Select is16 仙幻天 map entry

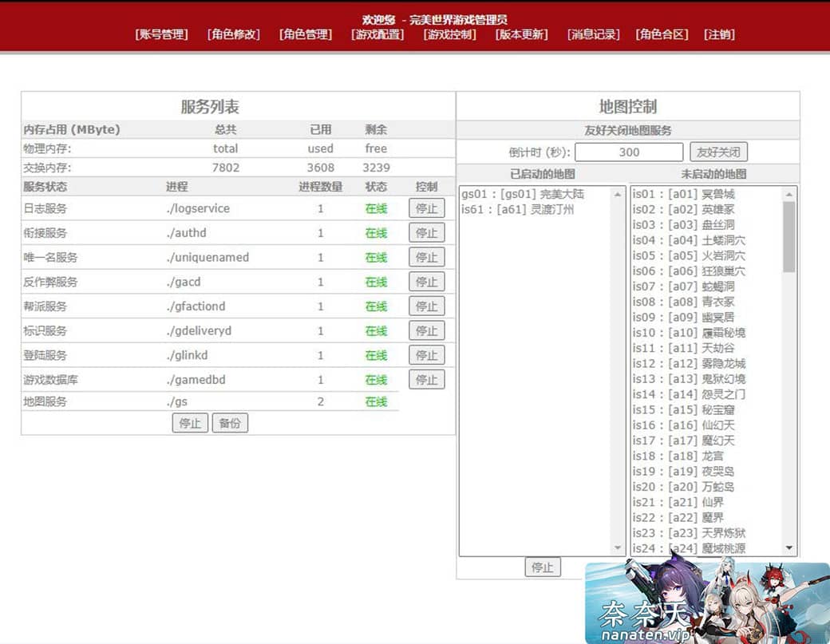tap(706, 425)
